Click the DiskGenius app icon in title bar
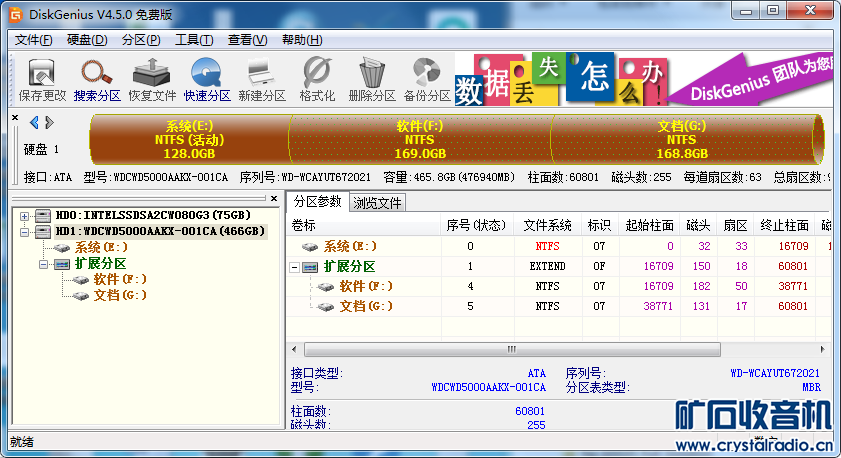 click(16, 14)
